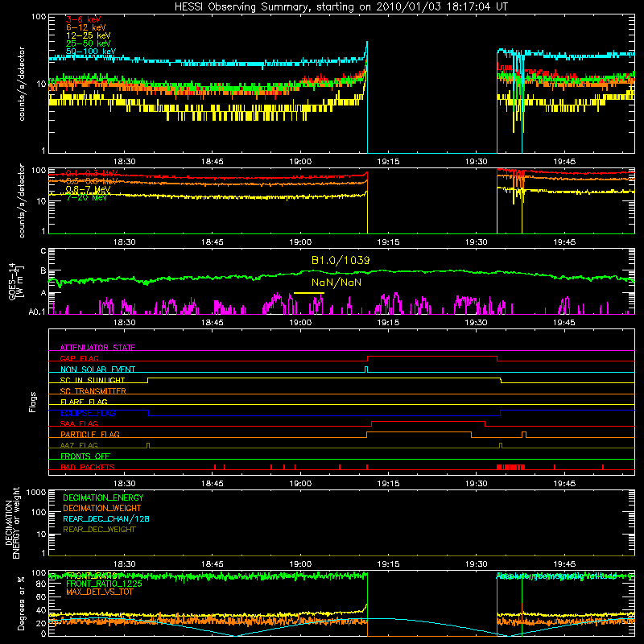644x644 pixels.
Task: Click the FLARE_FLAG label
Action: [84, 402]
